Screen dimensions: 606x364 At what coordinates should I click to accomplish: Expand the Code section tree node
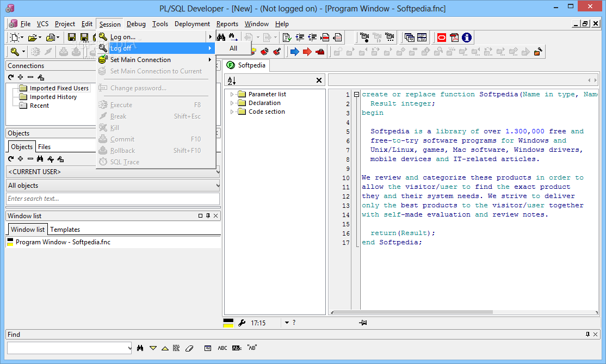(x=232, y=112)
